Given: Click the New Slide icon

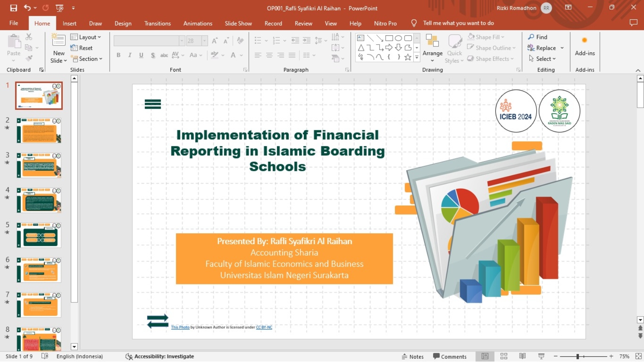Looking at the screenshot, I should point(58,41).
